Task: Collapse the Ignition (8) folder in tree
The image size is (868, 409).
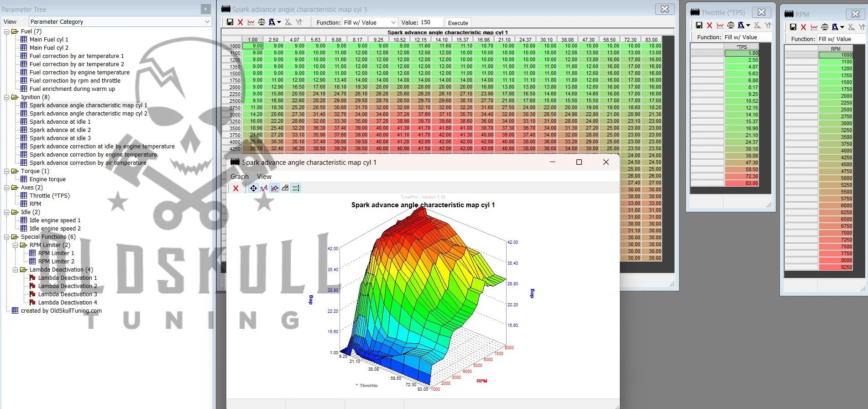Action: click(7, 97)
